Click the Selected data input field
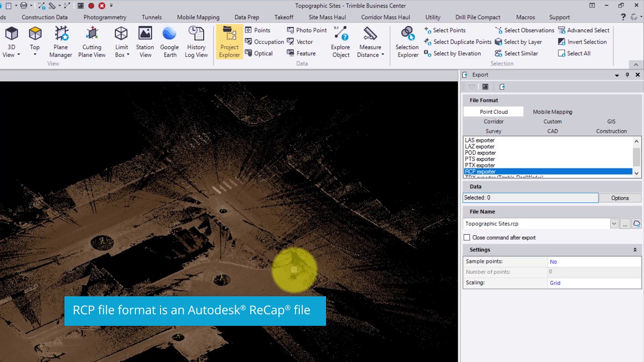Screen dimensions: 644x362 click(x=530, y=198)
